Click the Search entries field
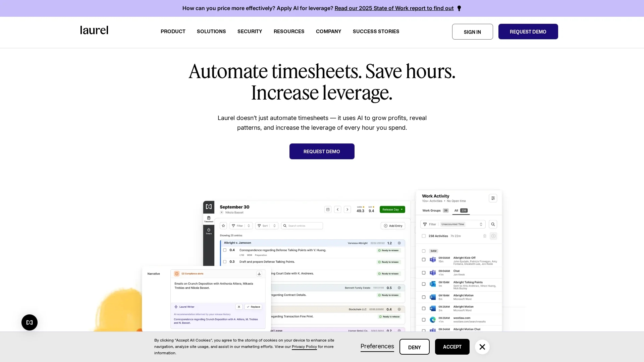Image resolution: width=644 pixels, height=362 pixels. (x=302, y=226)
